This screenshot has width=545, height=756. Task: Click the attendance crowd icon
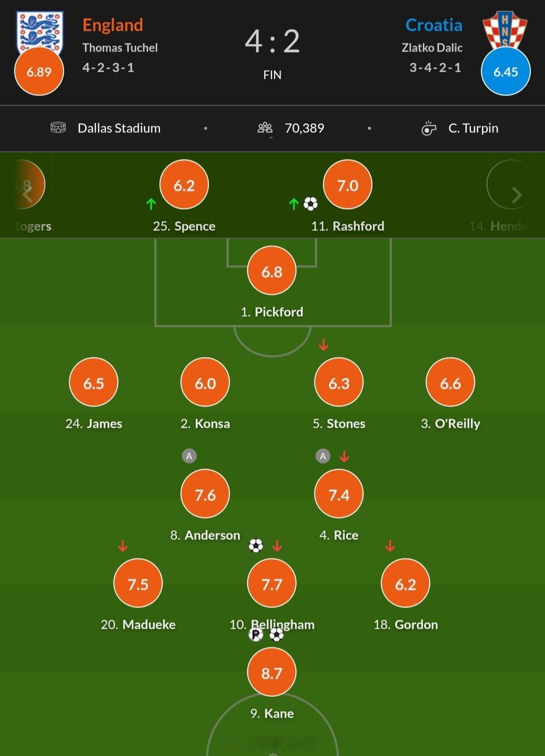tap(265, 128)
